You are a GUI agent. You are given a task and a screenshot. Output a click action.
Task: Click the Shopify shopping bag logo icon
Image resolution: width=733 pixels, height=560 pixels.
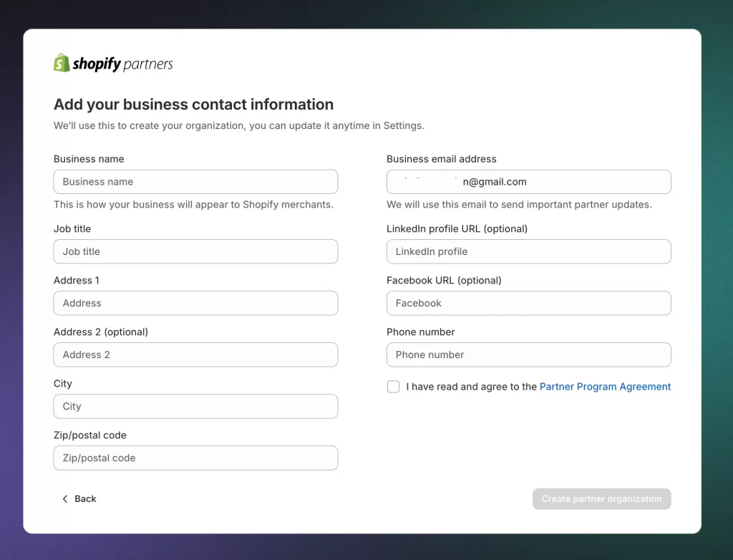pos(62,63)
